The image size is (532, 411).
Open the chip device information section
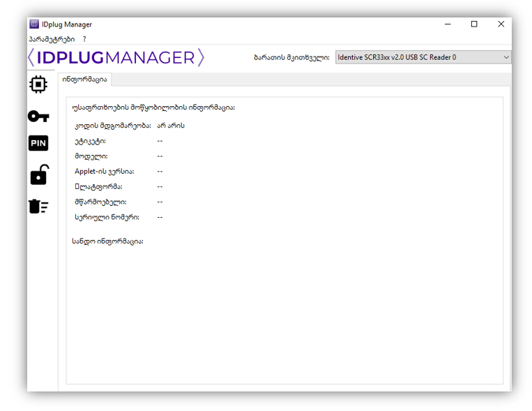(x=38, y=84)
